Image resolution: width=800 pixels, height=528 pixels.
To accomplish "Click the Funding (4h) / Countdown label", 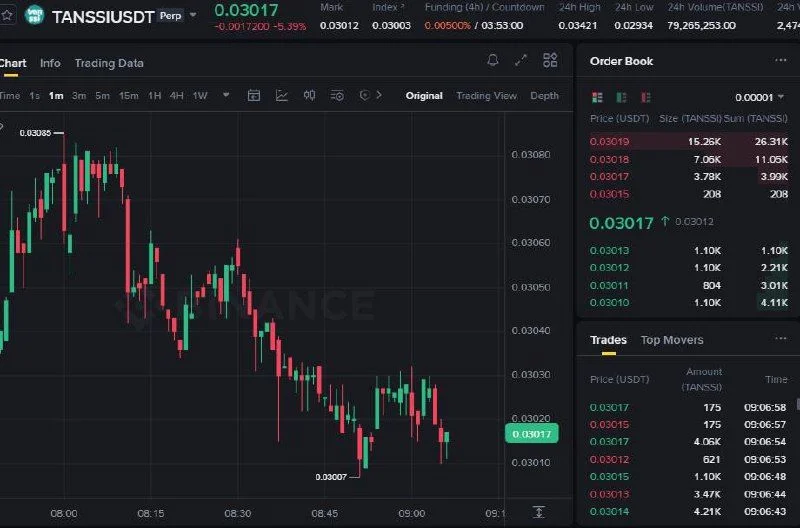I will click(x=484, y=7).
